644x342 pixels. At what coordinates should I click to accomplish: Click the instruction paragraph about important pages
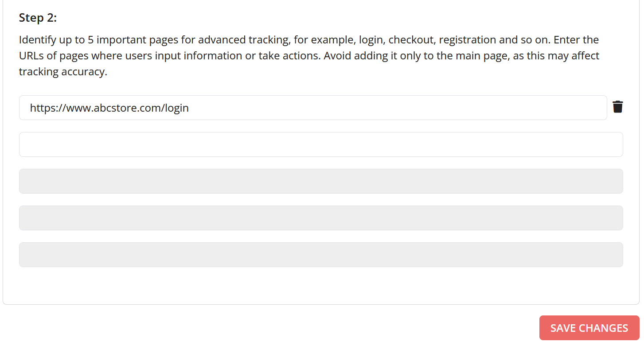pyautogui.click(x=308, y=56)
